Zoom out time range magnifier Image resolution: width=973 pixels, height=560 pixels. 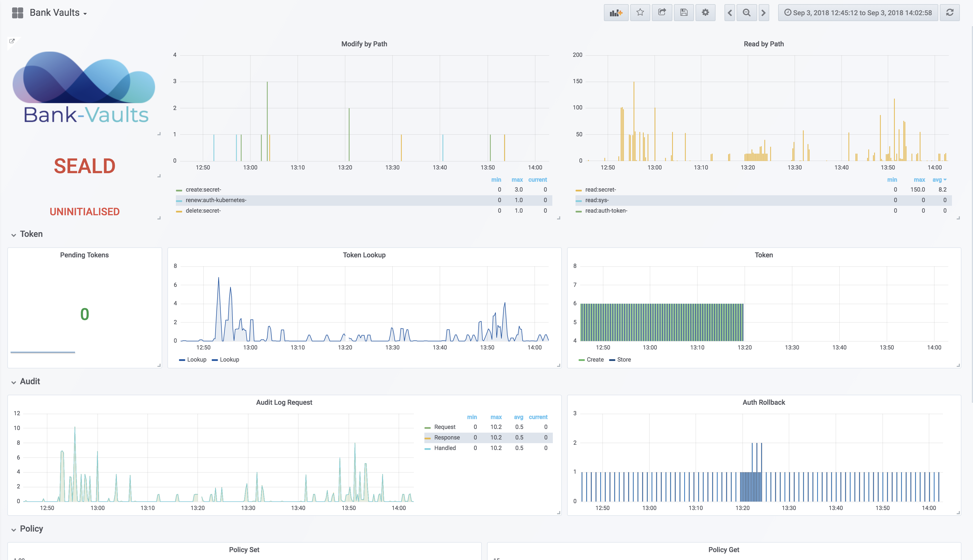pyautogui.click(x=746, y=13)
